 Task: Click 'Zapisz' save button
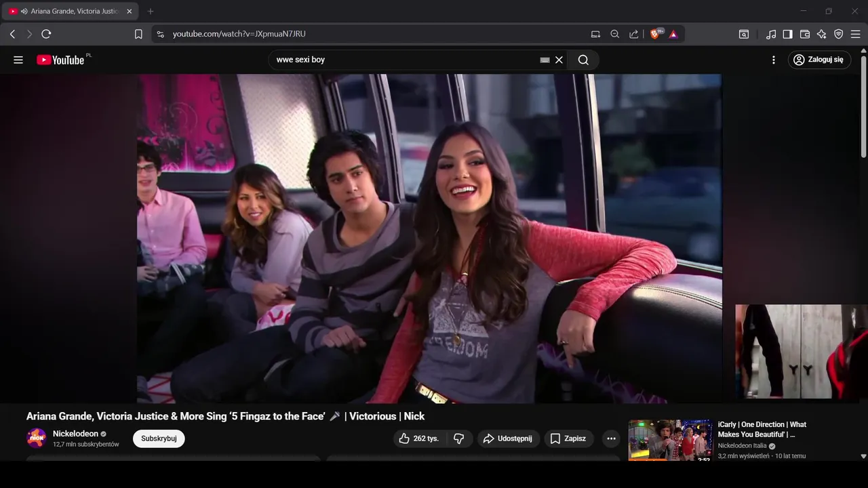point(568,439)
